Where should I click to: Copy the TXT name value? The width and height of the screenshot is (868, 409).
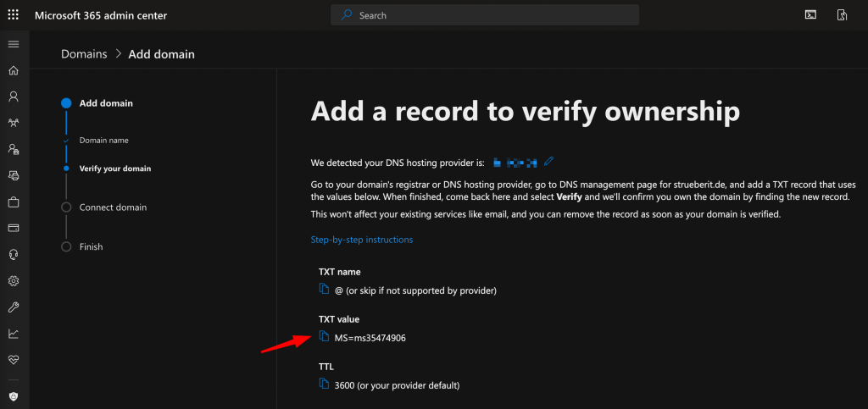click(324, 290)
